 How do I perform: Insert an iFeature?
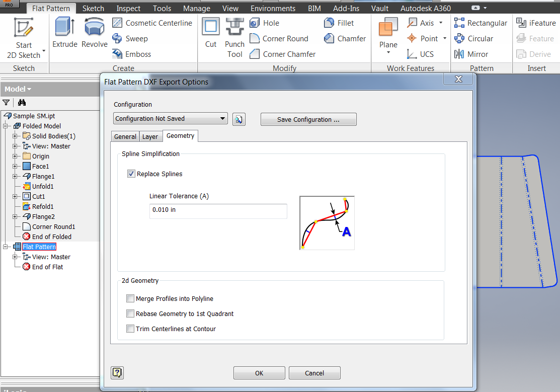[536, 23]
